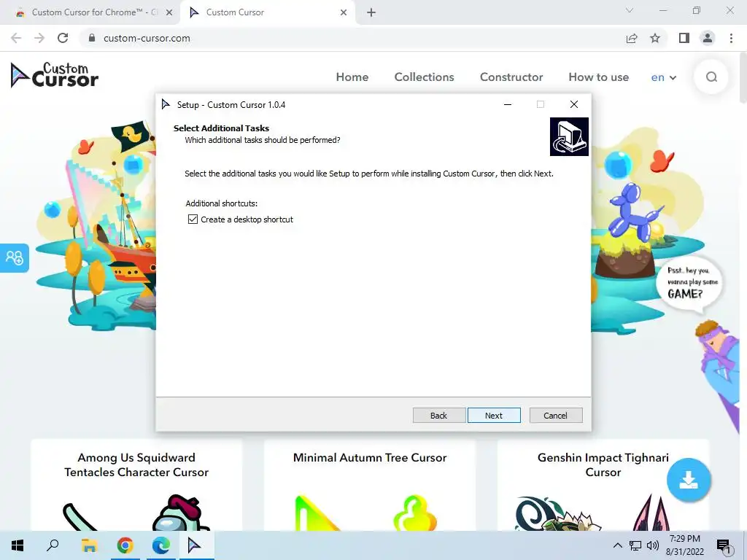
Task: Open network status tray icon
Action: [x=635, y=545]
